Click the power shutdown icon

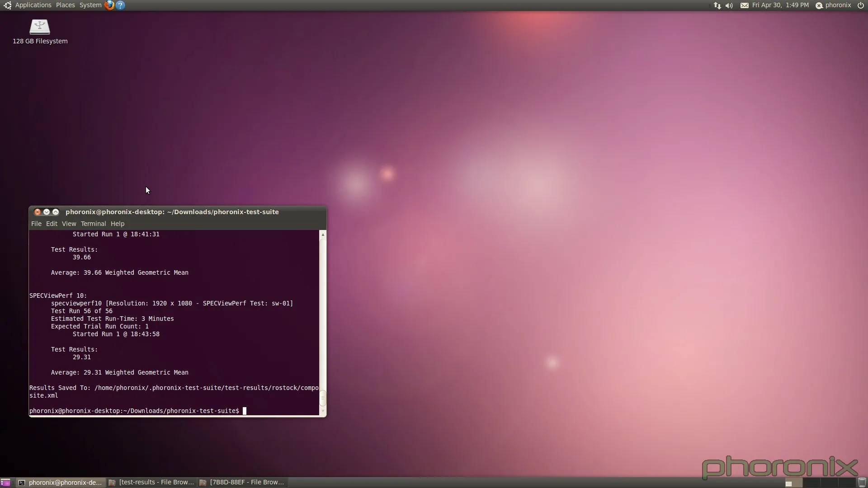pos(860,5)
